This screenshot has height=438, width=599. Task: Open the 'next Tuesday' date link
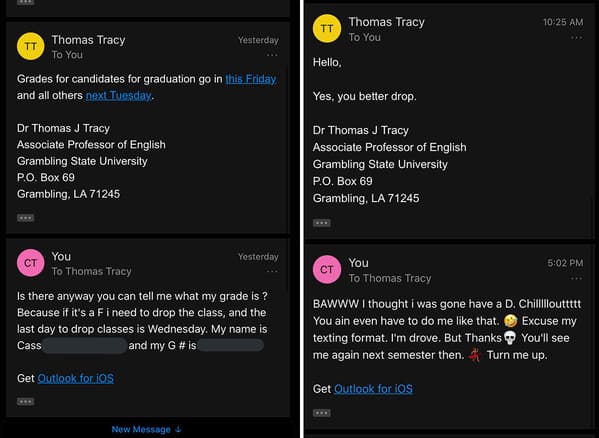pyautogui.click(x=119, y=95)
